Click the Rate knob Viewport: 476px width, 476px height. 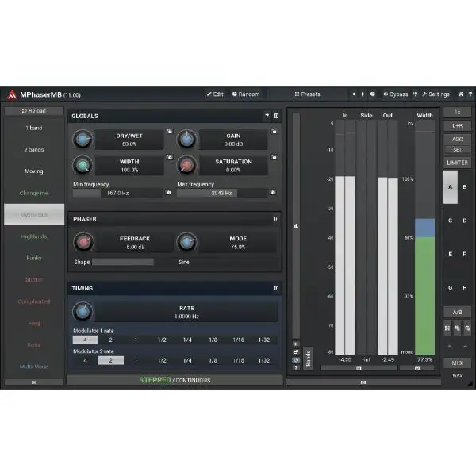[x=83, y=312]
